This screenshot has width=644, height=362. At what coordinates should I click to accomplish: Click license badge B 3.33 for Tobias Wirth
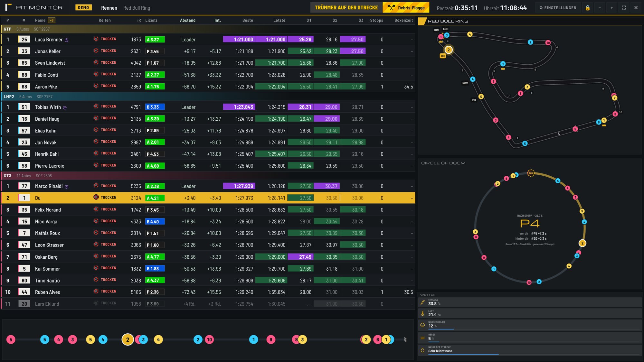155,107
